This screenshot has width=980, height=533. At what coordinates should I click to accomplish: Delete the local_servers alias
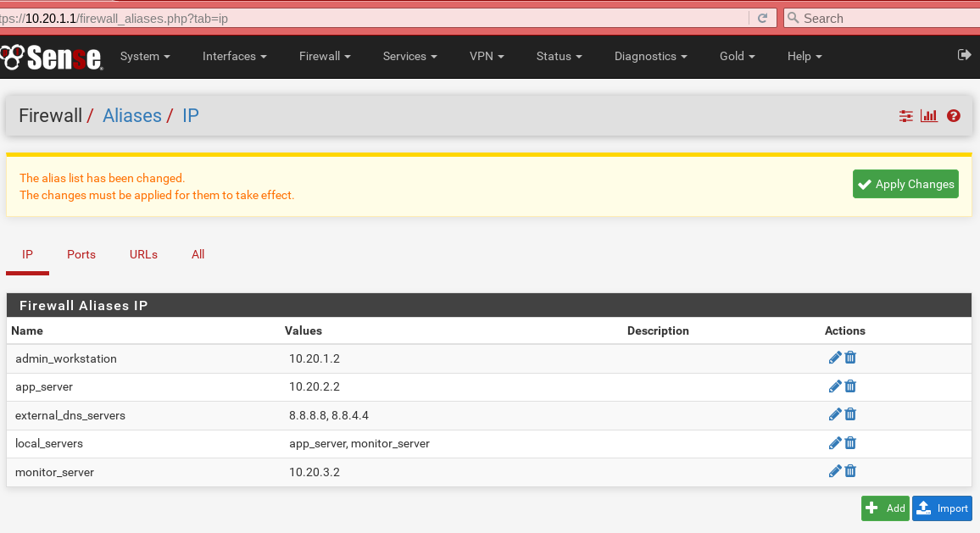pyautogui.click(x=850, y=443)
